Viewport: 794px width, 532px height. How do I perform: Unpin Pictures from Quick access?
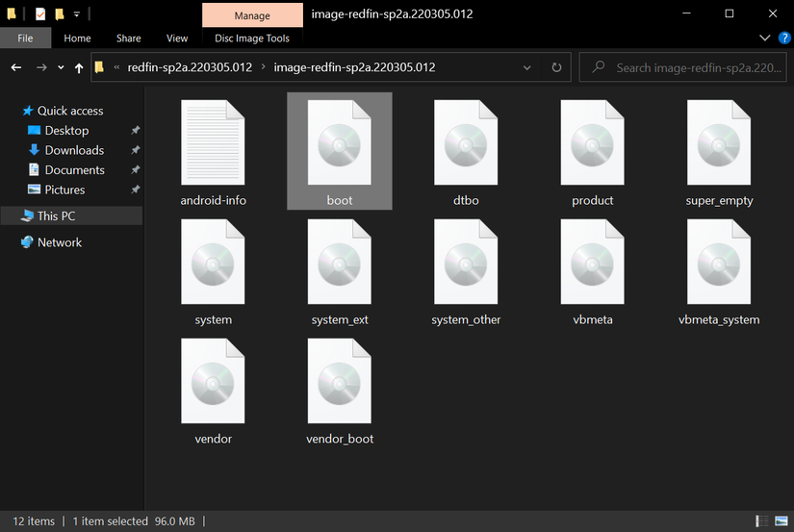pos(135,190)
